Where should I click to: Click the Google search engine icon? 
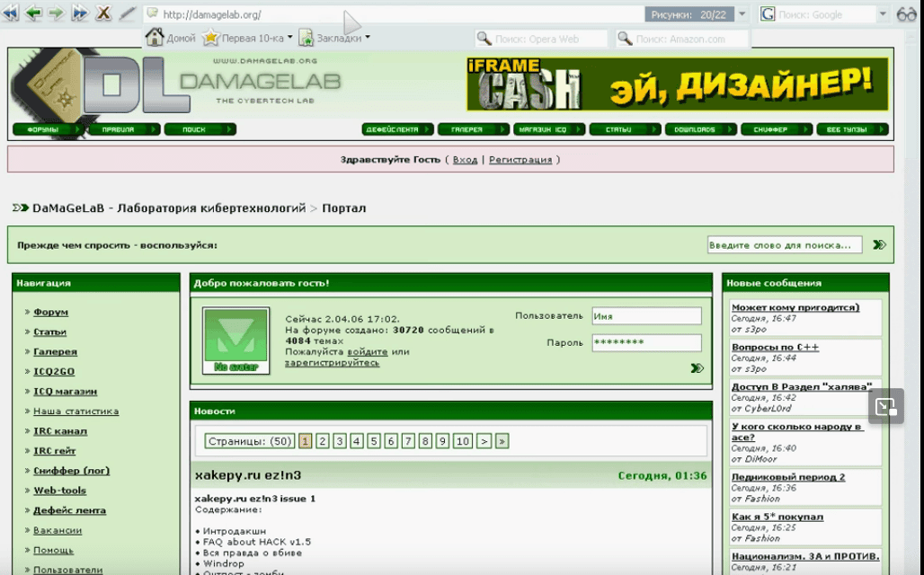click(x=768, y=14)
